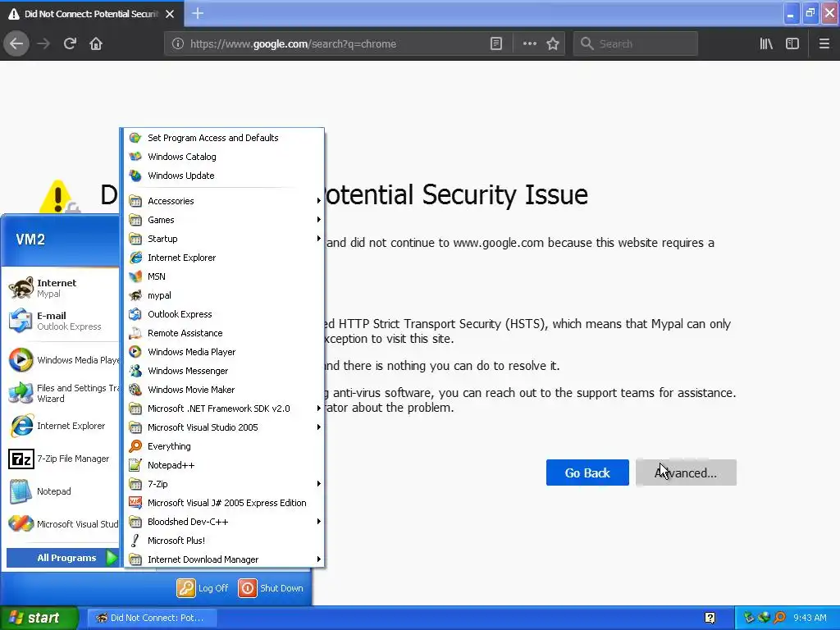Bookmark this page with the star icon
This screenshot has height=630, width=840.
coord(553,44)
